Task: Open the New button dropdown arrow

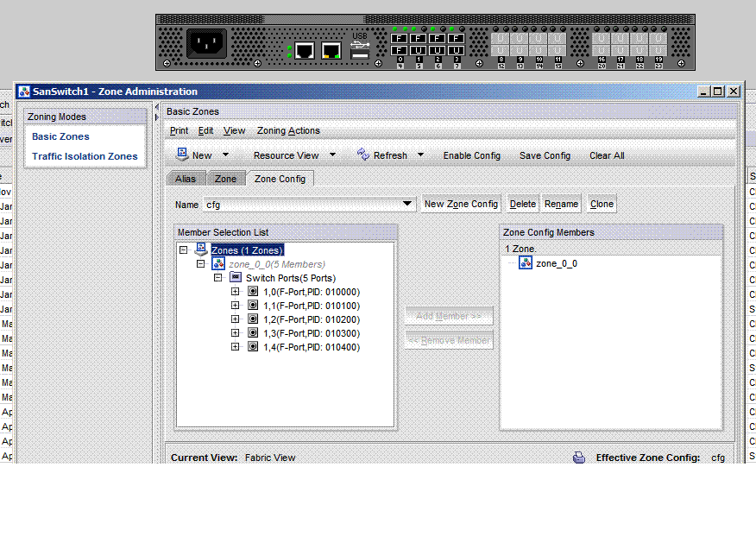Action: coord(225,155)
